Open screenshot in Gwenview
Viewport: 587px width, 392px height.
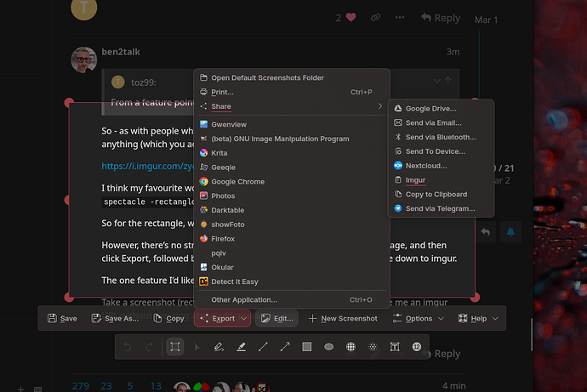(x=292, y=124)
